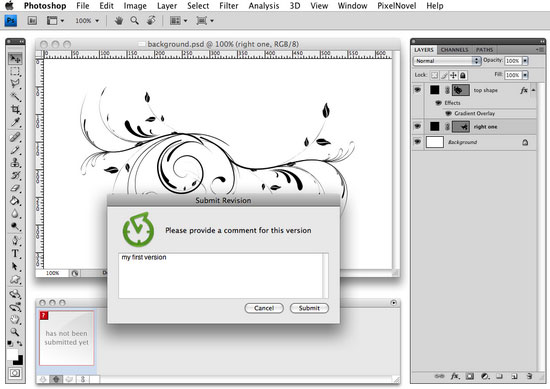Open the Opacity slider dropdown arrow
Image resolution: width=550 pixels, height=389 pixels.
tap(525, 61)
